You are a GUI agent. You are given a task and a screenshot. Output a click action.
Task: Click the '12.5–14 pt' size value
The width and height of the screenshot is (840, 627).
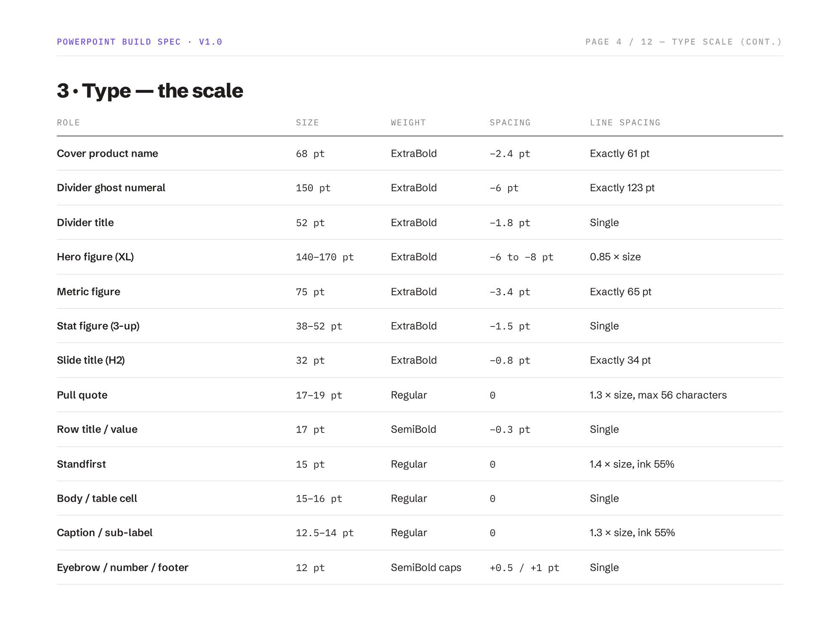click(325, 533)
